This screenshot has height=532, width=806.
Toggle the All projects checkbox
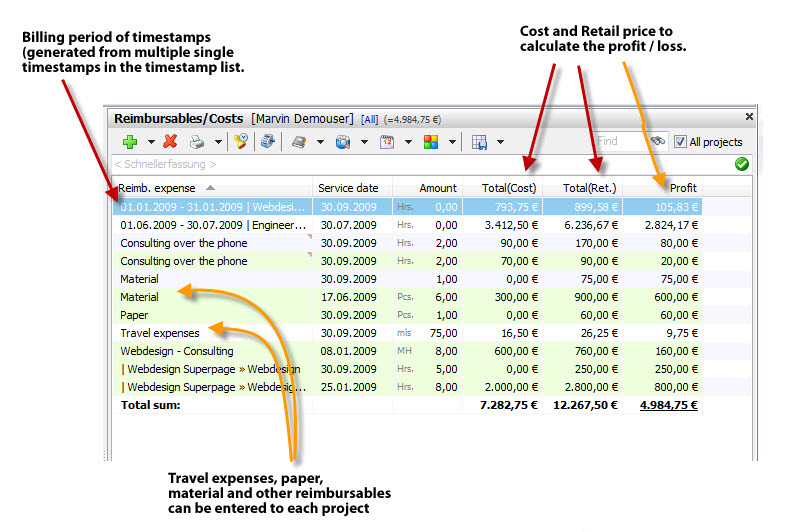click(x=680, y=142)
